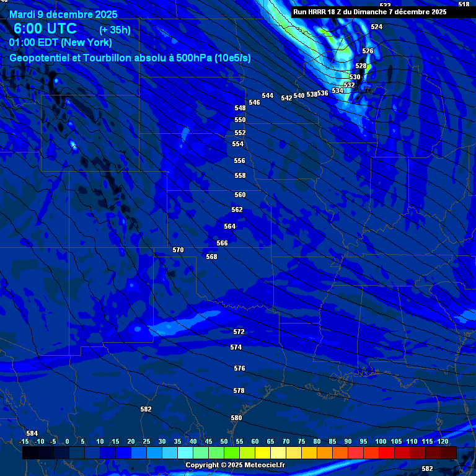Image resolution: width=476 pixels, height=476 pixels.
Task: Click the '(+ 35h)' forecast offset label
Action: point(115,30)
